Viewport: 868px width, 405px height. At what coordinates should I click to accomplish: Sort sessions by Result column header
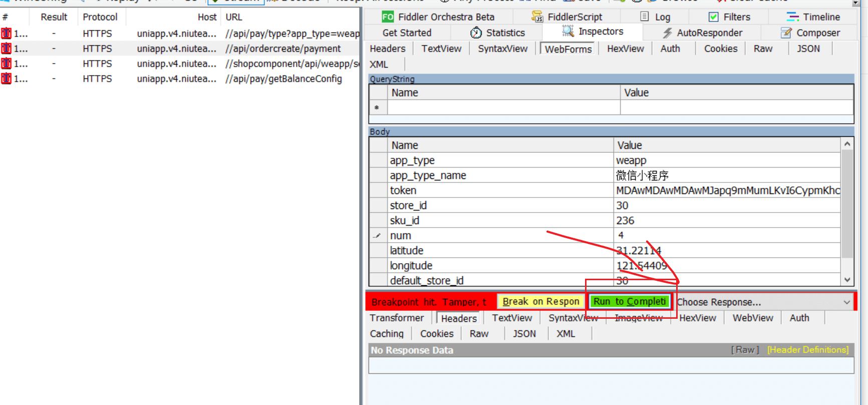pyautogui.click(x=54, y=17)
